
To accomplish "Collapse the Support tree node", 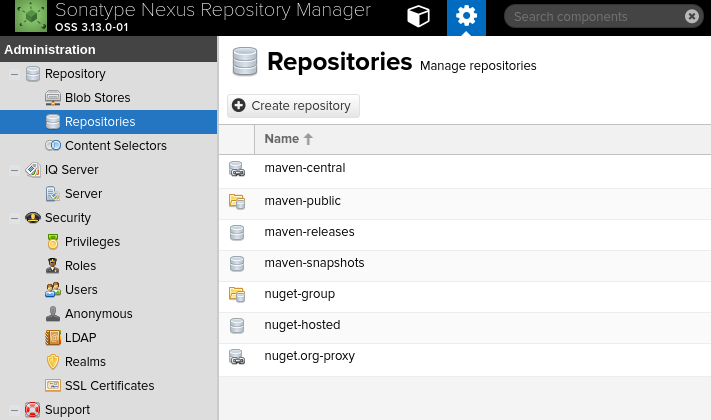I will [x=15, y=410].
